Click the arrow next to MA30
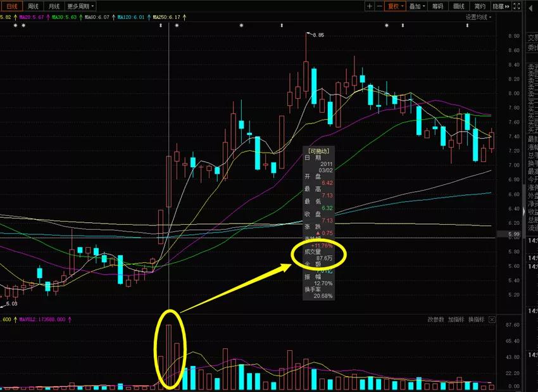This screenshot has height=392, width=538. [80, 17]
